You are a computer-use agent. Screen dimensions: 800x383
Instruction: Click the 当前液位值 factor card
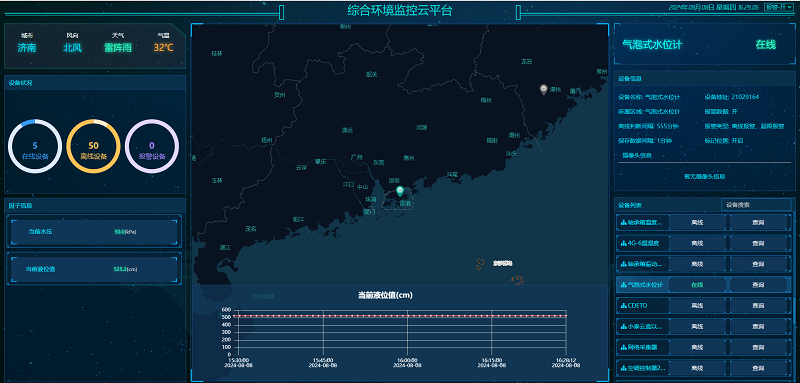pyautogui.click(x=94, y=269)
